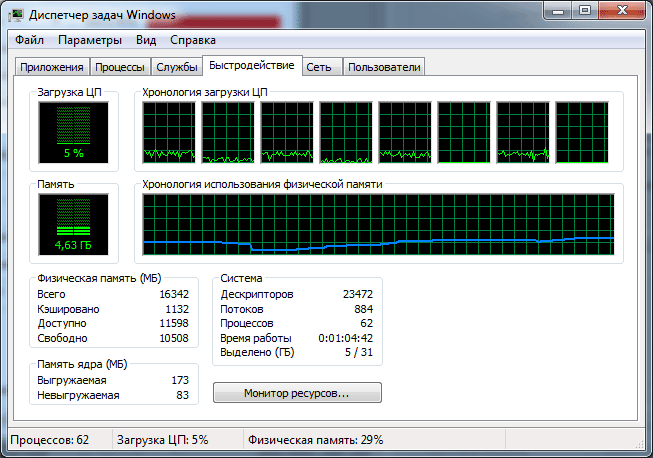Click the Выделено (ГБ) value 5 / 31
This screenshot has width=653, height=458.
359,352
